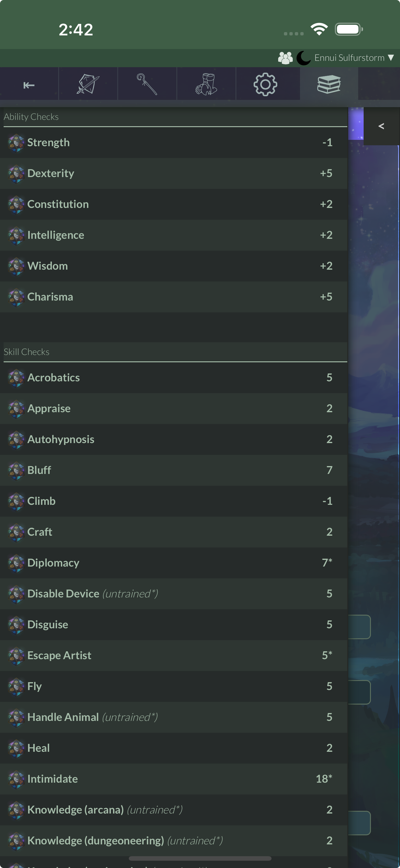Viewport: 400px width, 868px height.
Task: Open the spells staff tab
Action: (147, 84)
